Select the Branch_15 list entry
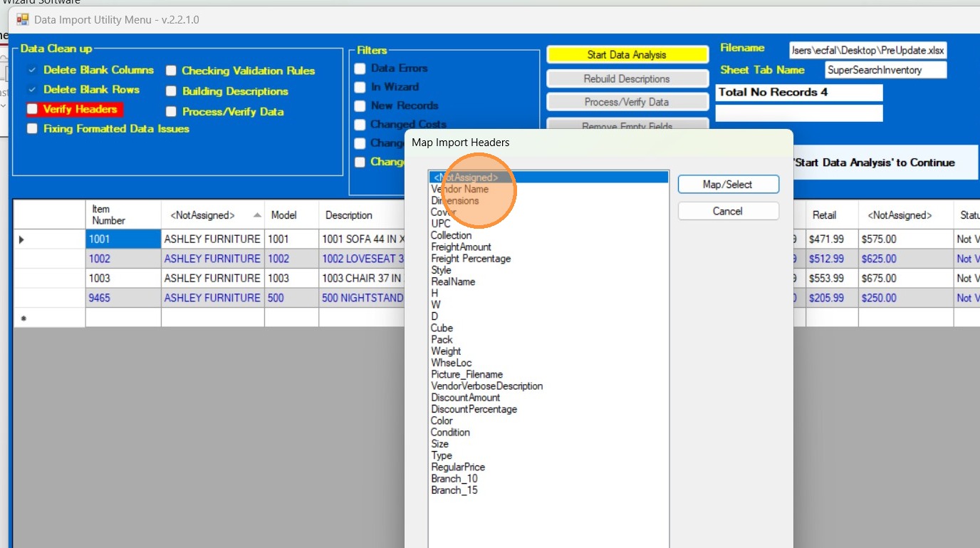The width and height of the screenshot is (980, 548). pyautogui.click(x=454, y=490)
